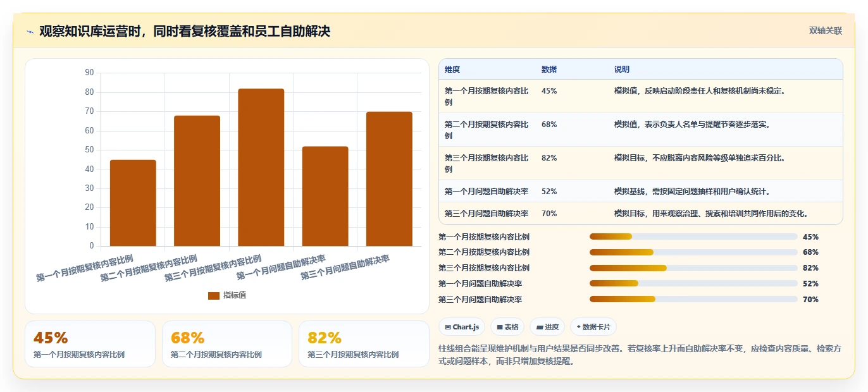Open the 68% stat card

tap(227, 344)
